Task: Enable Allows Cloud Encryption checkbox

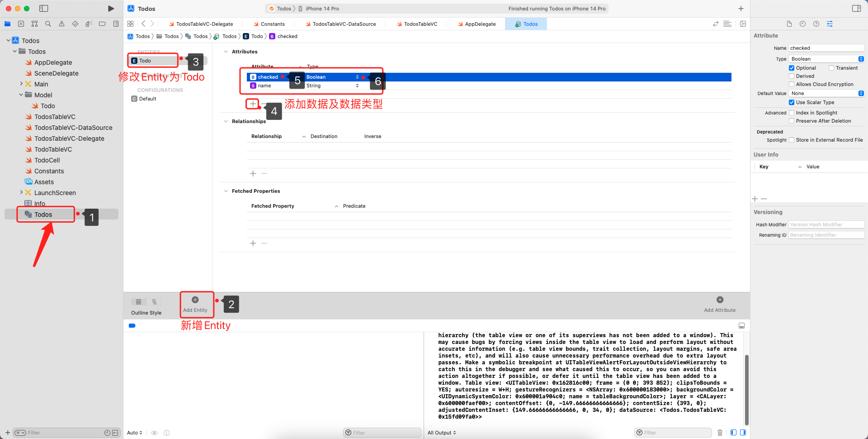Action: pyautogui.click(x=792, y=84)
